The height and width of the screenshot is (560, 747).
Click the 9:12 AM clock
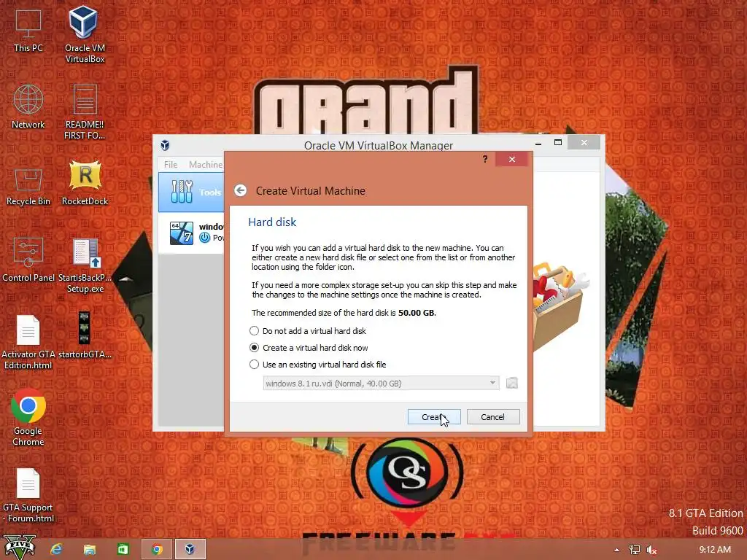715,550
